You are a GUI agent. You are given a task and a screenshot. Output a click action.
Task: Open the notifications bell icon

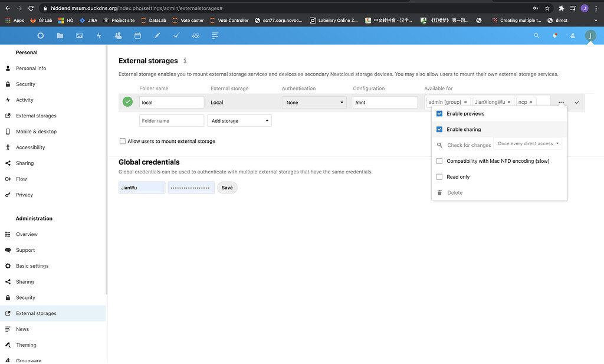tap(554, 35)
